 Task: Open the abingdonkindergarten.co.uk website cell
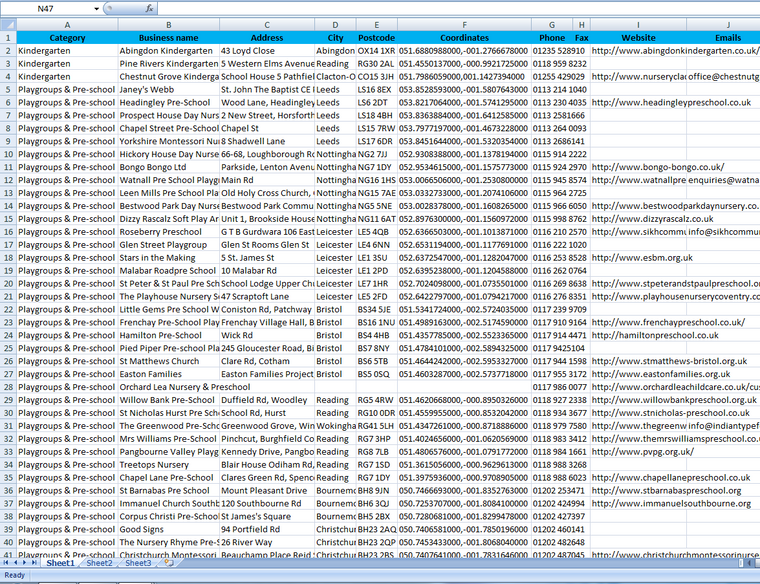tap(675, 51)
